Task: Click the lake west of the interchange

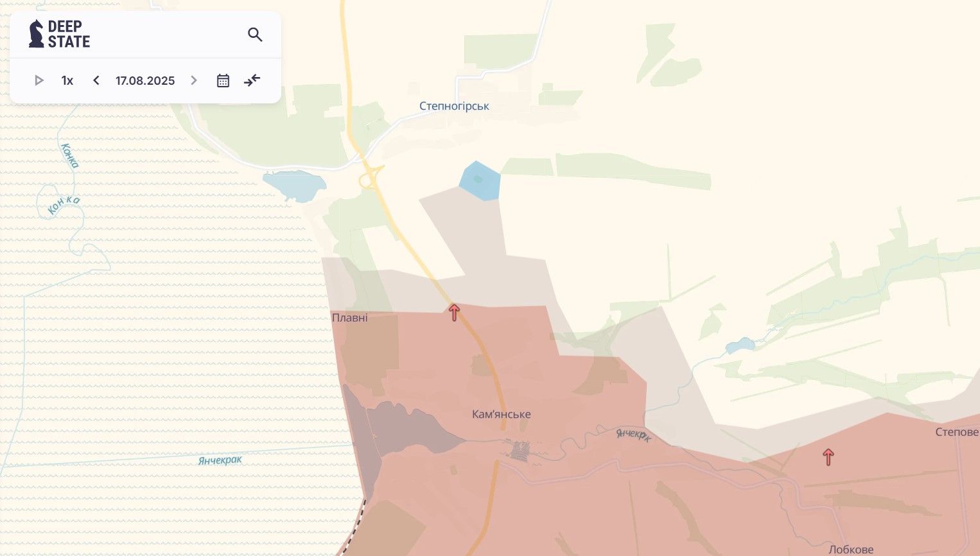Action: pyautogui.click(x=295, y=185)
